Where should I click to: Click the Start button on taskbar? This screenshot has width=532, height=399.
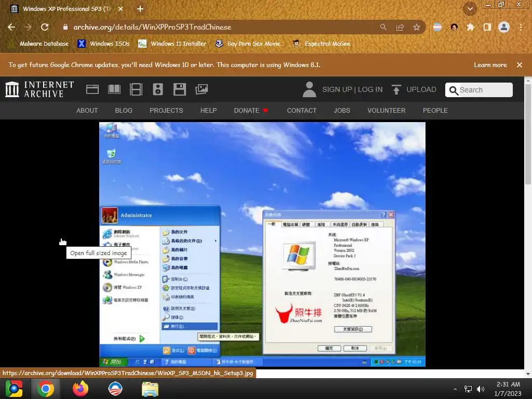tap(14, 389)
